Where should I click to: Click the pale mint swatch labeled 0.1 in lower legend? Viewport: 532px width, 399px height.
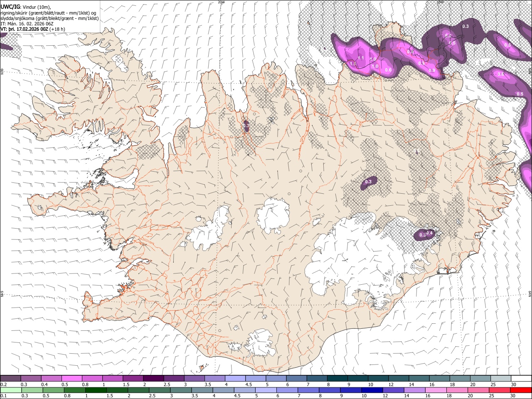(10, 390)
